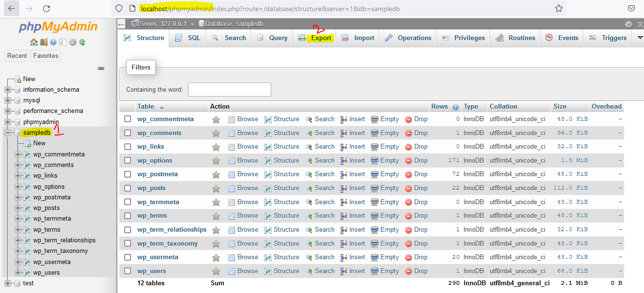Click Insert for wp_comments row
The width and height of the screenshot is (644, 293).
point(352,133)
